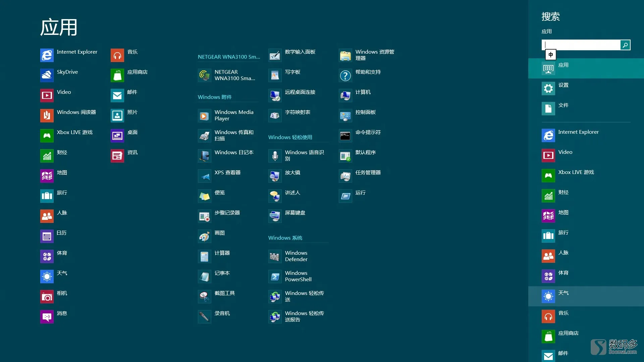Choose Video in the search panel

click(x=586, y=156)
